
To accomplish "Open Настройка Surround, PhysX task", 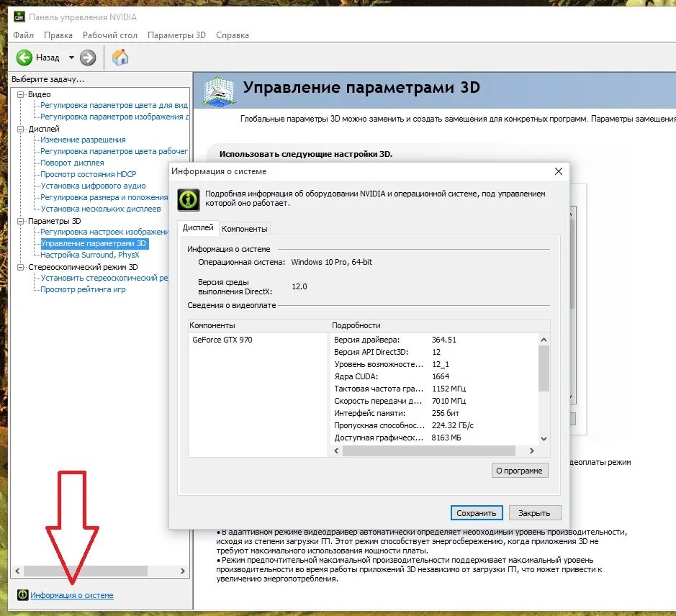I will pyautogui.click(x=90, y=254).
